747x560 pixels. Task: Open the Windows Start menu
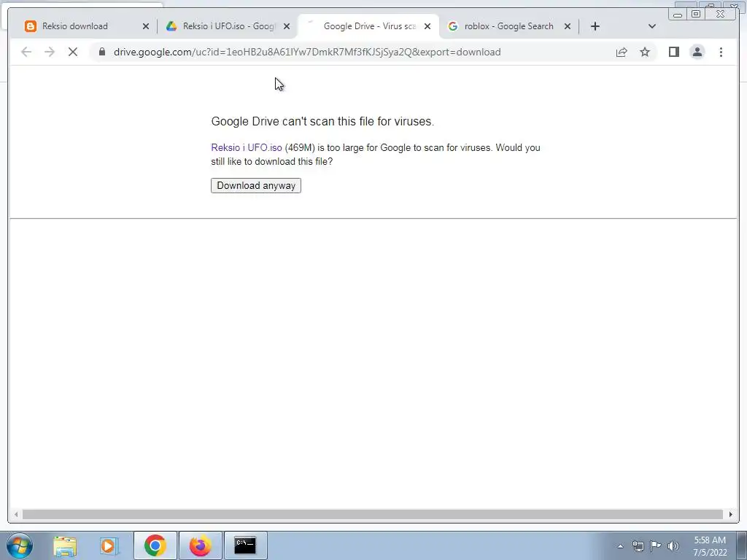(20, 545)
